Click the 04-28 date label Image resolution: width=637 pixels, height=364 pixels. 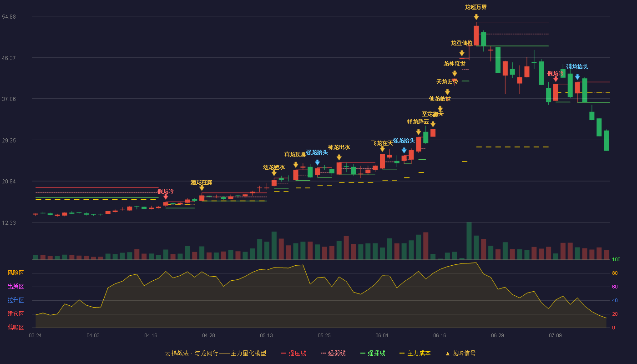pyautogui.click(x=208, y=335)
